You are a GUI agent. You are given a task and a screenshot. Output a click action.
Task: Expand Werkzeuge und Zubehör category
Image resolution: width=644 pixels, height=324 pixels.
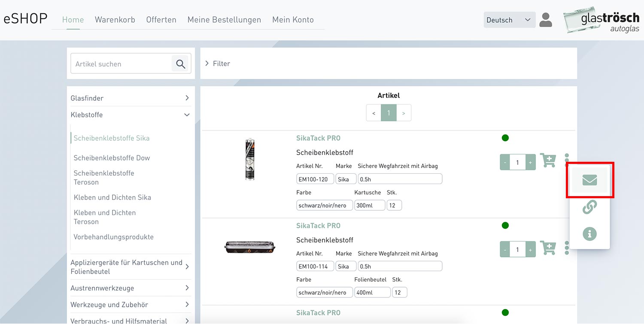[130, 305]
